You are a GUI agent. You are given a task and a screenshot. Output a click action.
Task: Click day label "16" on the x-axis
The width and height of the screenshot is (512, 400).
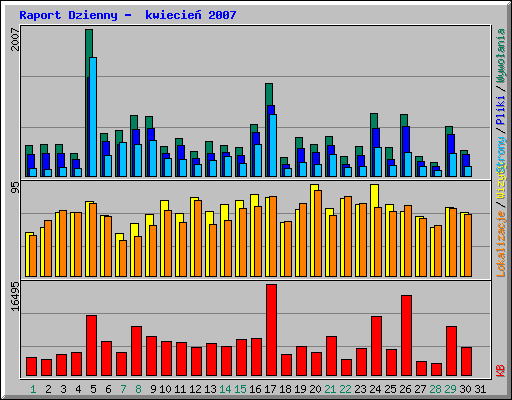click(255, 389)
